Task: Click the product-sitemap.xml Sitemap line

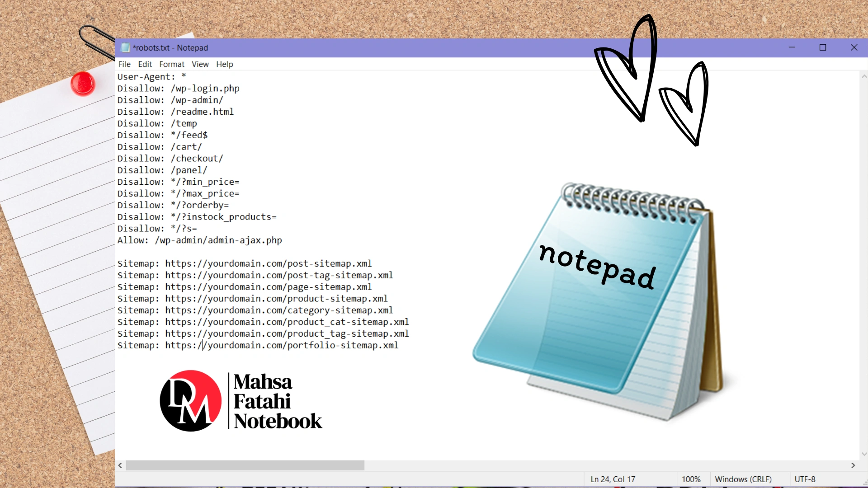Action: point(253,299)
